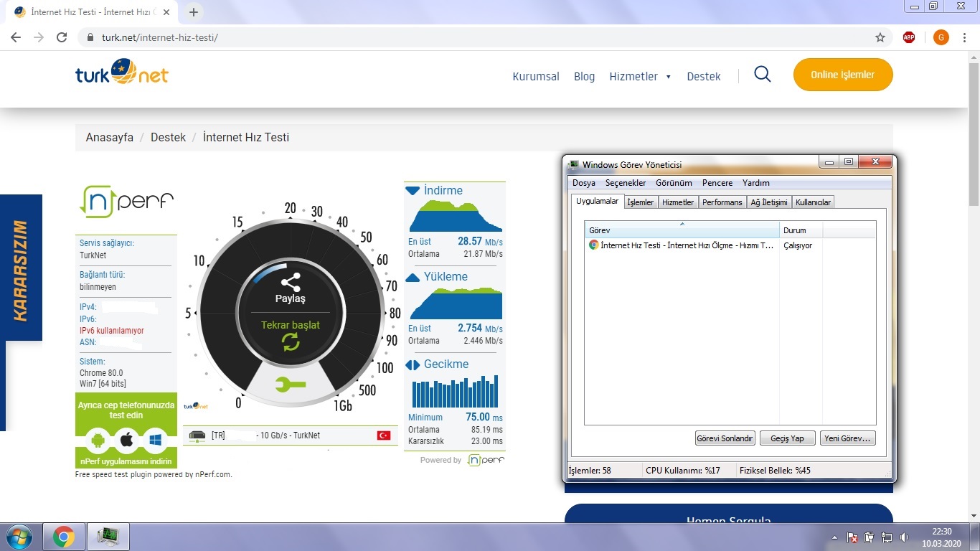980x551 pixels.
Task: Click the İndirme speed graph
Action: pyautogui.click(x=456, y=216)
